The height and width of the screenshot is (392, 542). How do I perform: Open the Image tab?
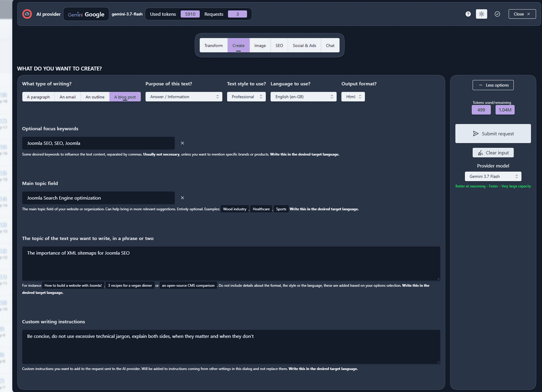pos(260,46)
